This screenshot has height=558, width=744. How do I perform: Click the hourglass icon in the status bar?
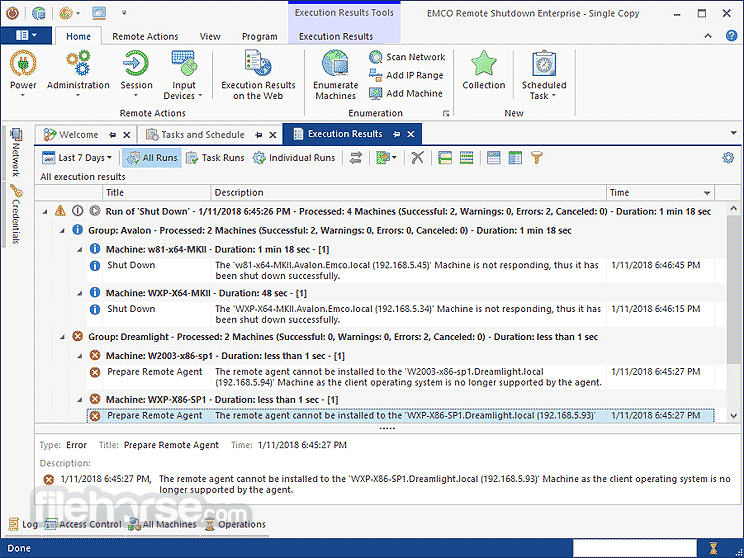[x=713, y=549]
